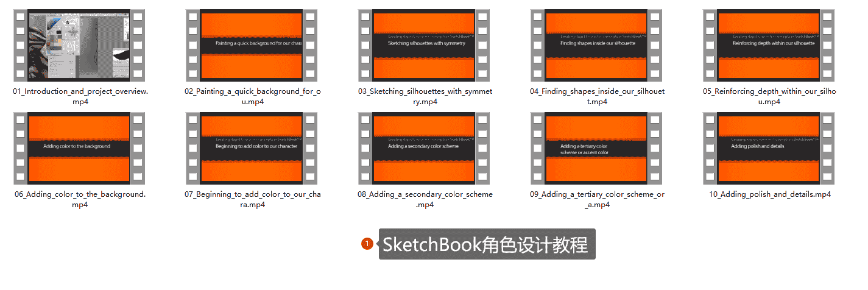The width and height of the screenshot is (868, 290).
Task: Select the 10_Adding_polish_and_details video thumbnail
Action: point(769,149)
